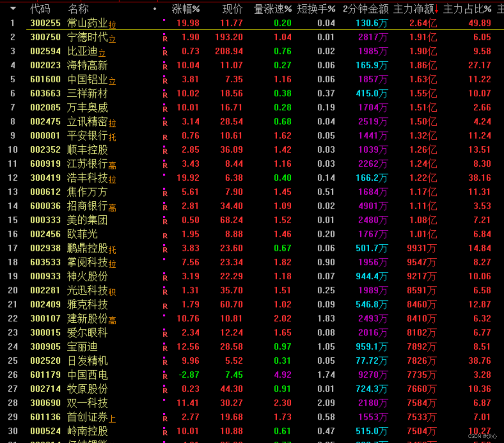The height and width of the screenshot is (443, 504).
Task: Click the 拉 tag next to 常山药业
Action: 112,24
